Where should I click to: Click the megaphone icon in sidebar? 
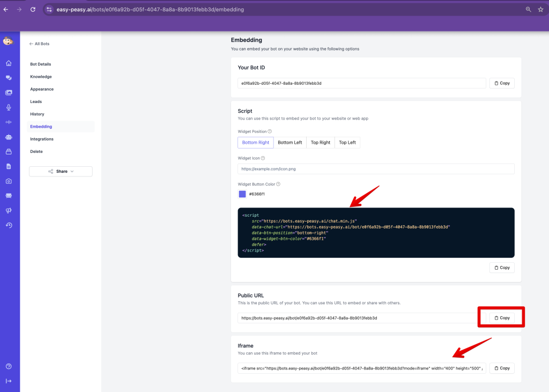(x=9, y=210)
